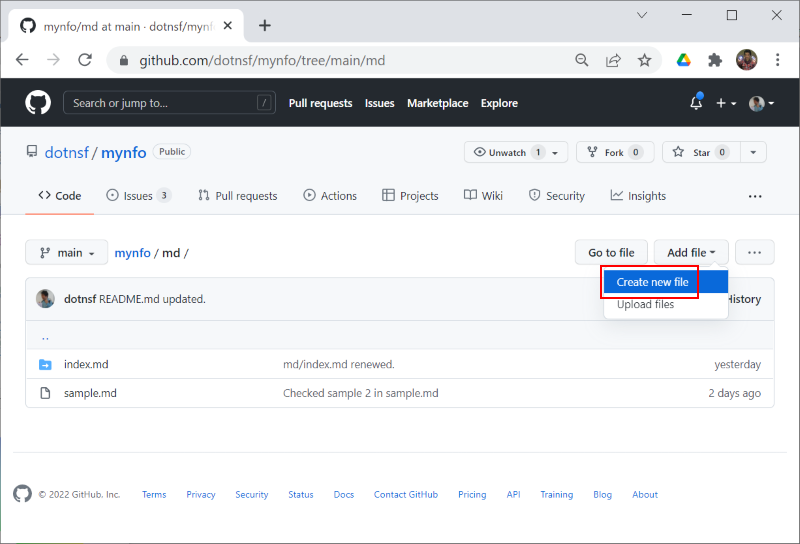The height and width of the screenshot is (544, 800).
Task: Focus the Search or jump to field
Action: click(x=169, y=103)
